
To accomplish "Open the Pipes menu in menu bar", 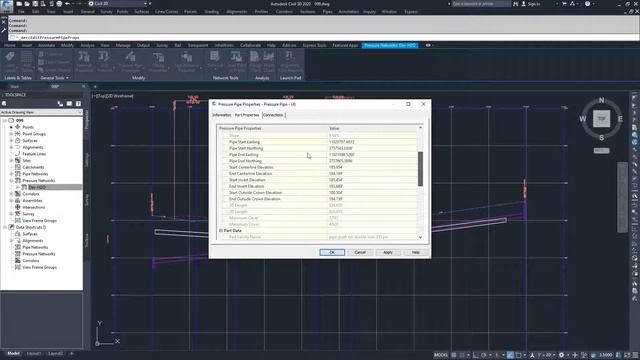I will coord(327,11).
